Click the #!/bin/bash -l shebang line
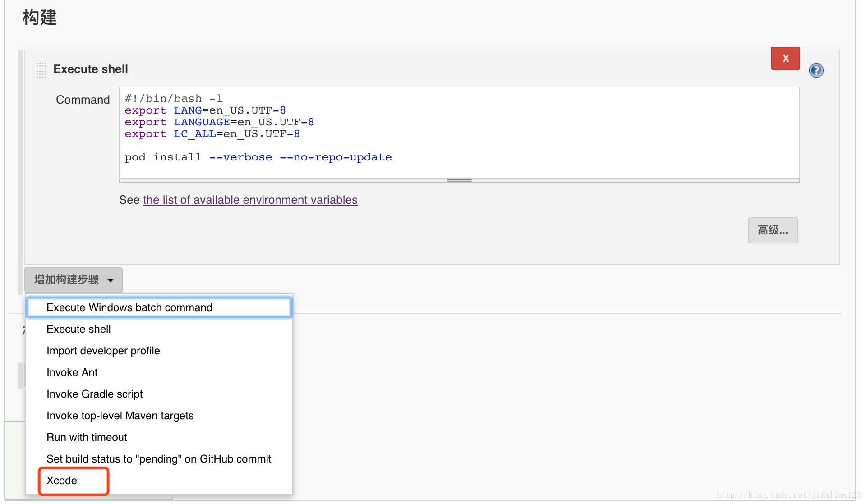This screenshot has height=504, width=866. point(173,99)
